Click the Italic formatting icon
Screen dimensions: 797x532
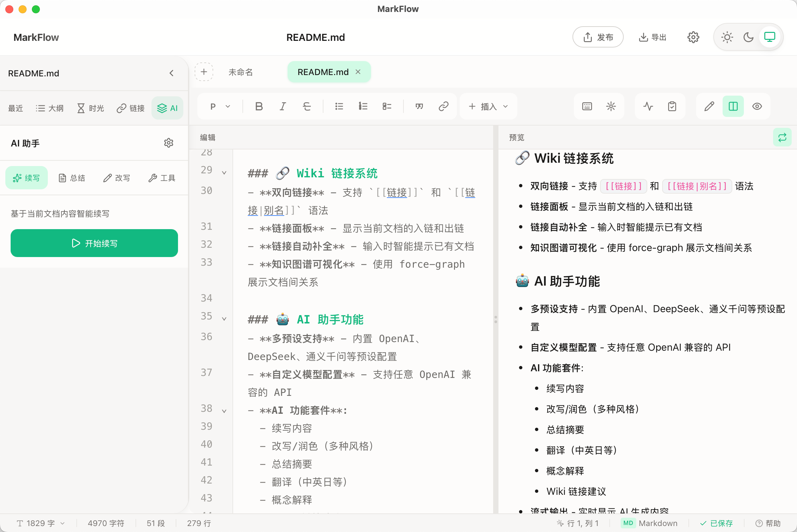(283, 107)
